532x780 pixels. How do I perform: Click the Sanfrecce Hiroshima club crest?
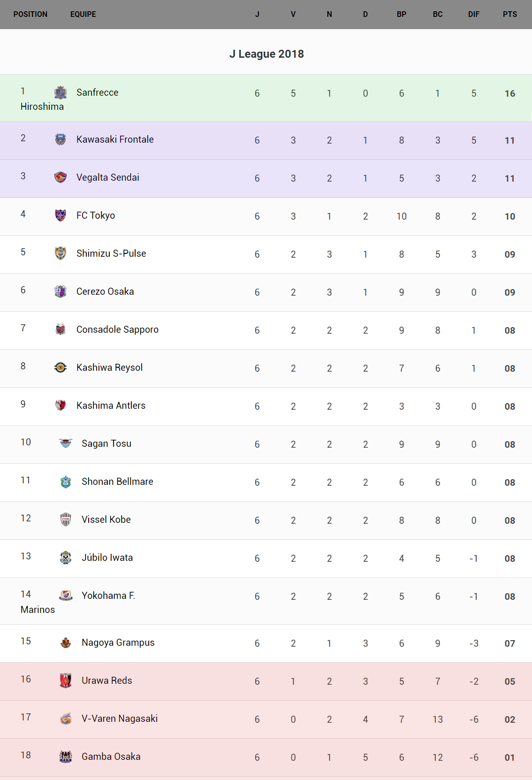pos(61,92)
